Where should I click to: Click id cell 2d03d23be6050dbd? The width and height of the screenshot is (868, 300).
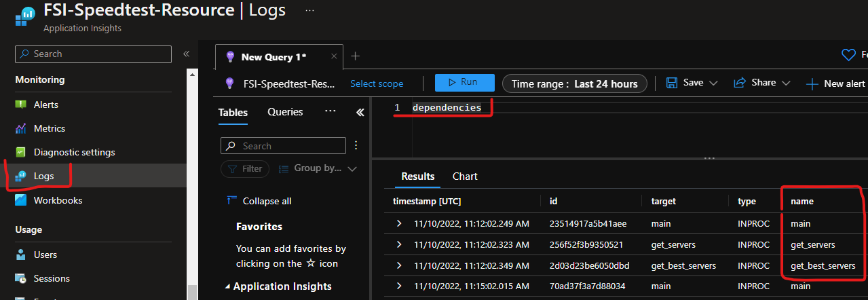[x=589, y=265]
